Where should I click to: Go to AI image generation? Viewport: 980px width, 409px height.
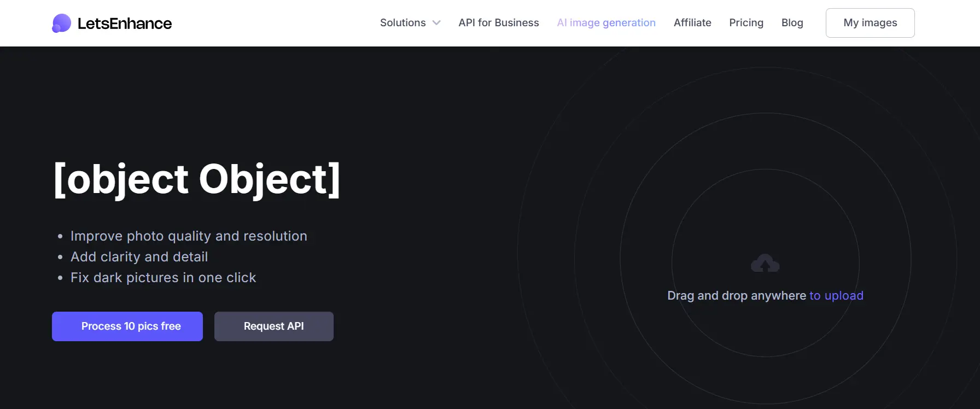click(x=606, y=23)
